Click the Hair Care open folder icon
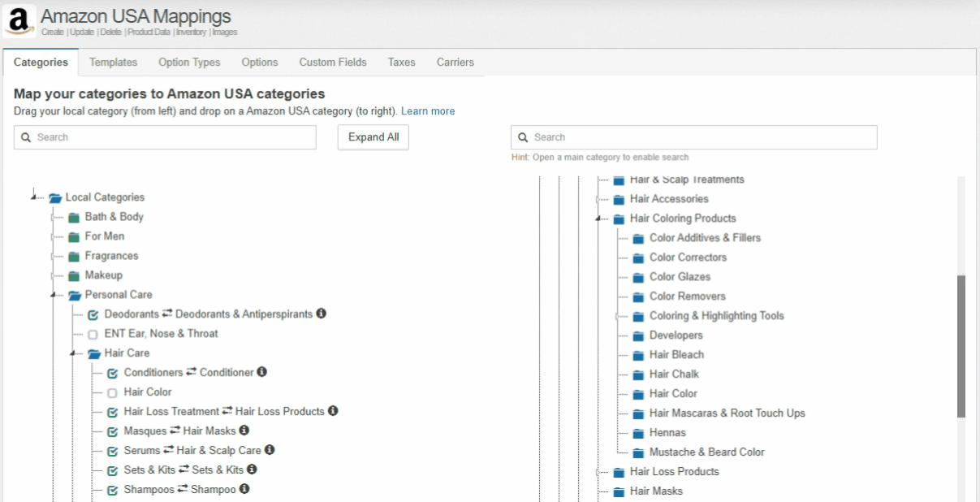This screenshot has height=502, width=980. [94, 353]
